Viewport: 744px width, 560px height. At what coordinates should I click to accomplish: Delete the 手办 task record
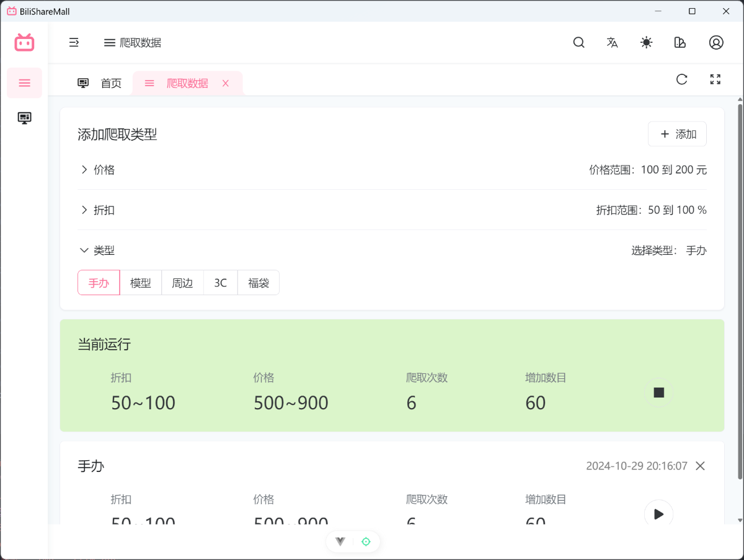pyautogui.click(x=700, y=466)
